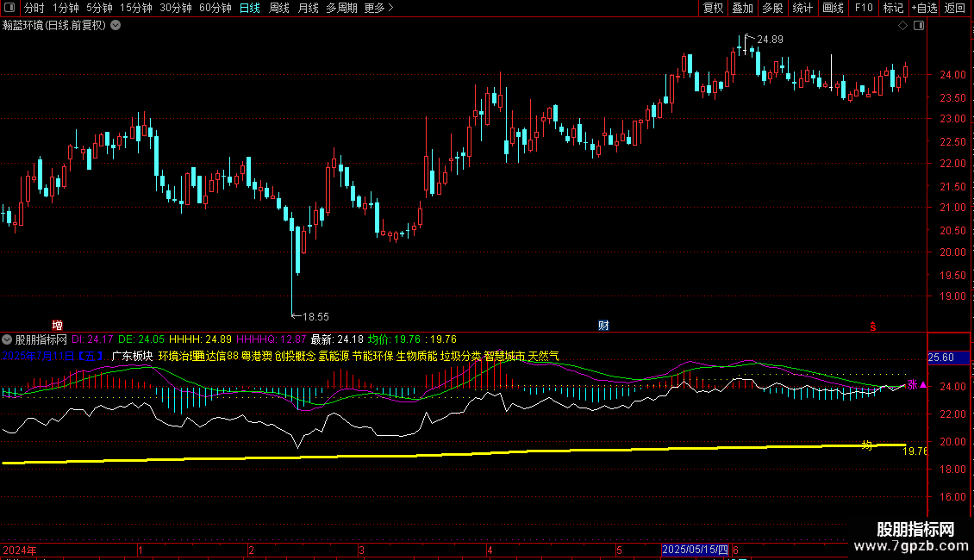Viewport: 974px width, 560px height.
Task: Click the 24.00 price axis label in main chart
Action: [952, 75]
